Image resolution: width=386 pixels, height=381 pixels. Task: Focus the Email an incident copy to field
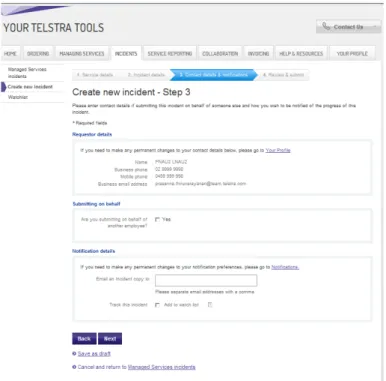click(206, 280)
